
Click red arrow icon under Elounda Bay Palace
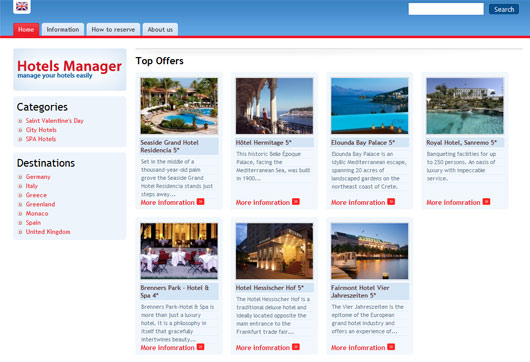(391, 202)
